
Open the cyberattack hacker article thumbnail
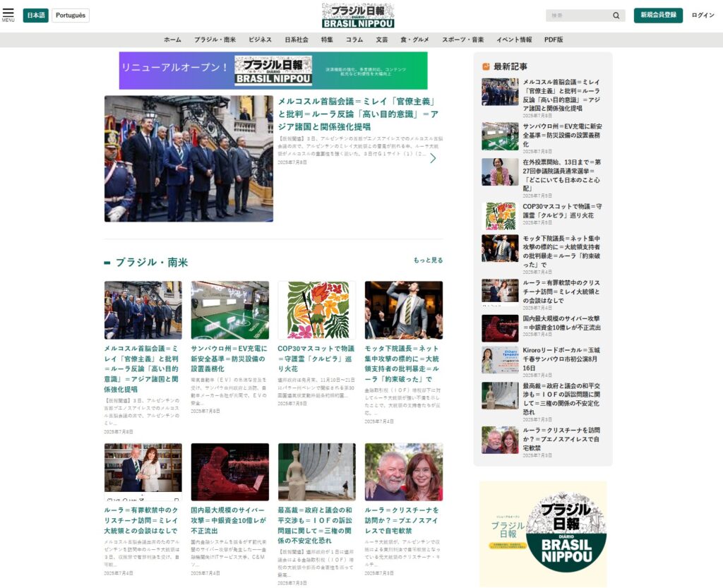(229, 472)
